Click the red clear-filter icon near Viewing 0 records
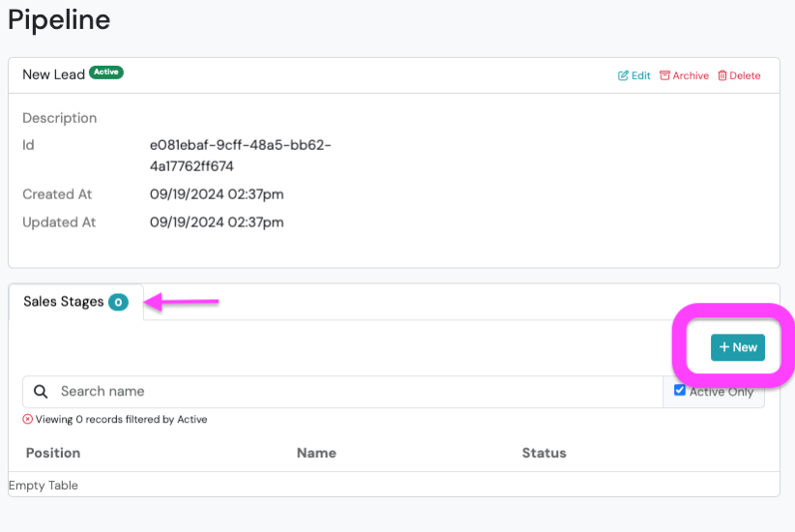 pos(27,419)
